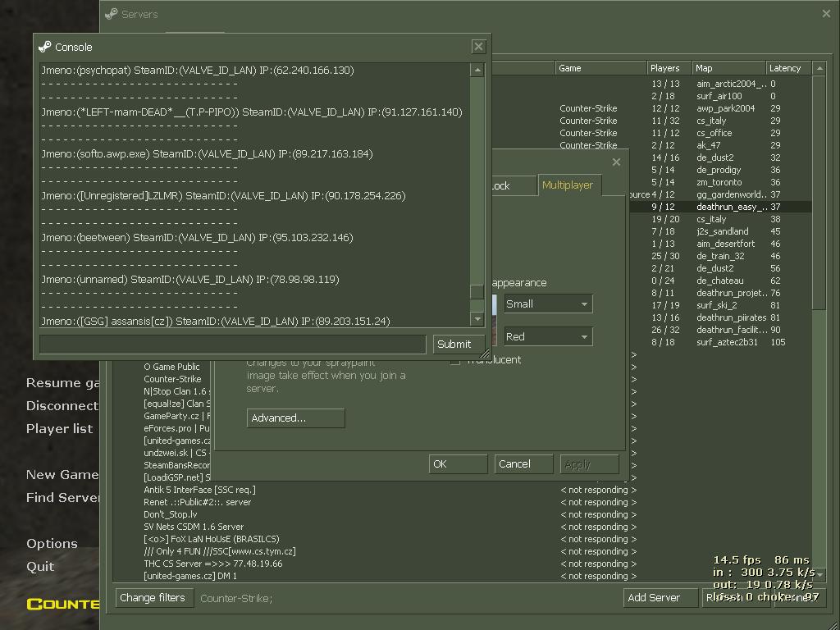
Task: Select the cs_office server row
Action: (x=651, y=133)
